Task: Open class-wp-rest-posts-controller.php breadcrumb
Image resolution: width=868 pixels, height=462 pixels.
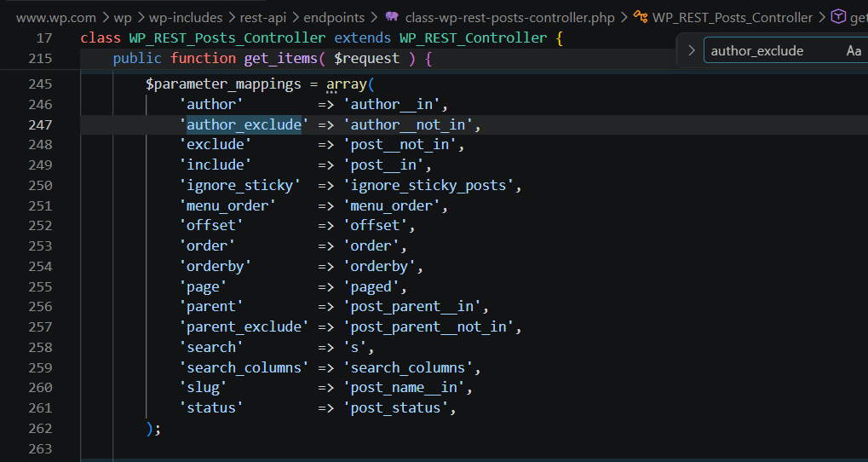Action: pos(510,18)
